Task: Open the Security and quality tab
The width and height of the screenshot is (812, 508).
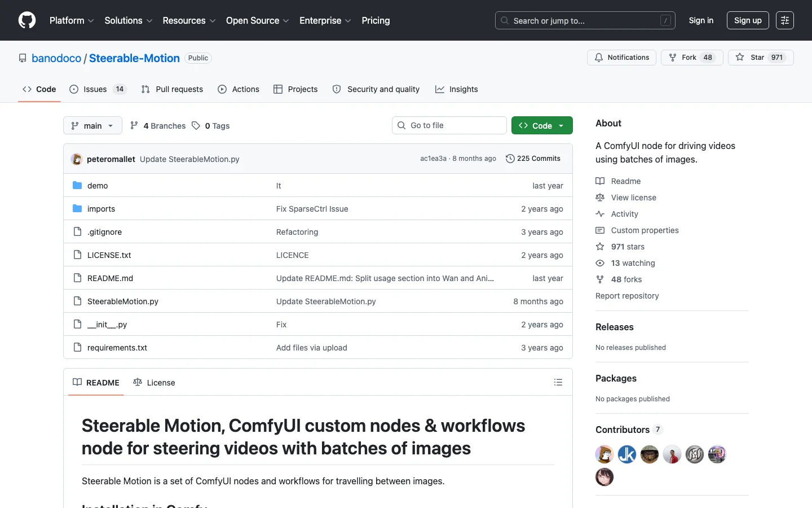Action: [376, 89]
